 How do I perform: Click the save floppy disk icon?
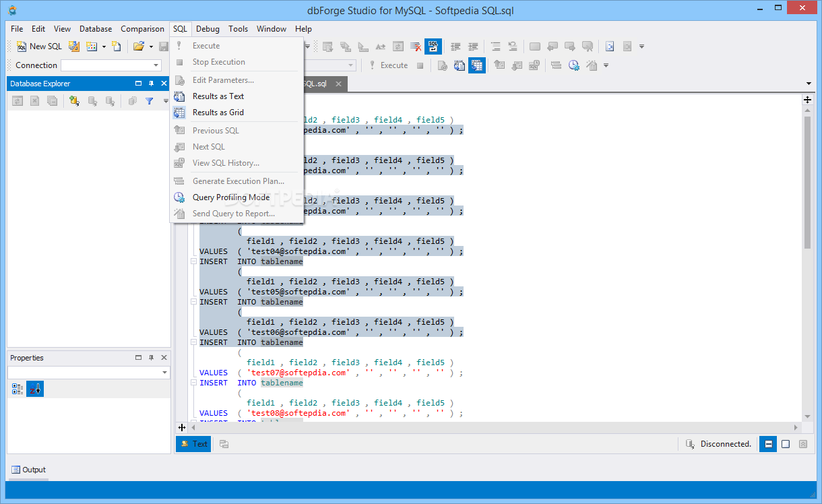point(163,46)
